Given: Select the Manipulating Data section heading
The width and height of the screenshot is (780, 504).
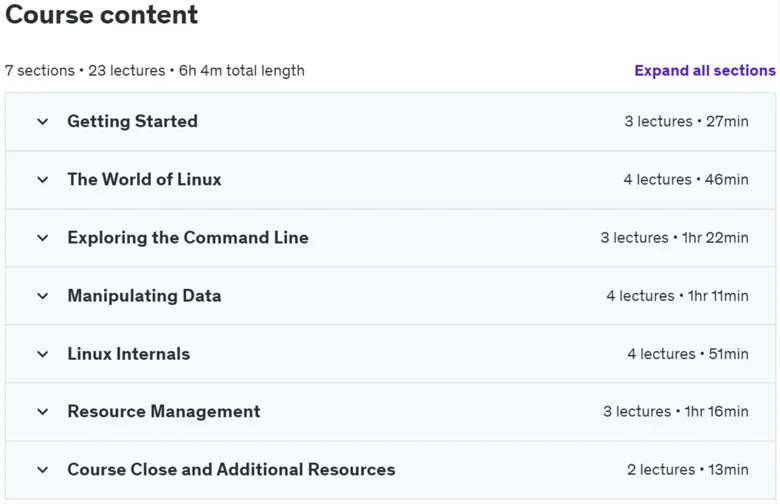Looking at the screenshot, I should (x=144, y=296).
